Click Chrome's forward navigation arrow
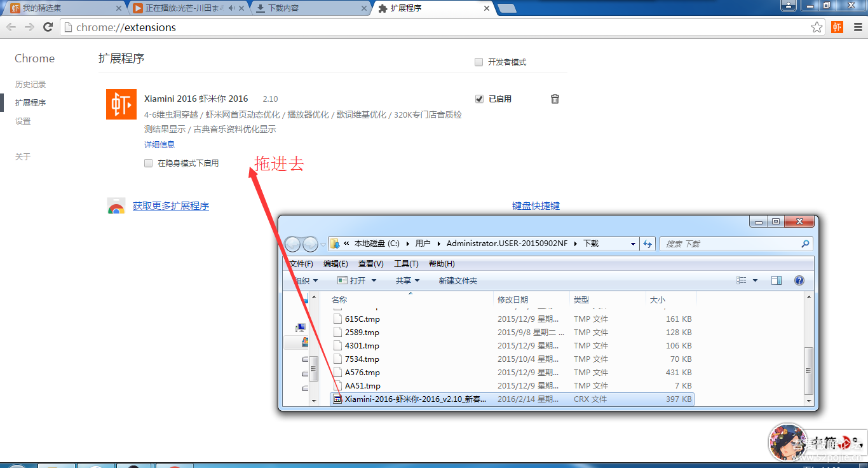Screen dimensions: 868x468 [x=29, y=27]
